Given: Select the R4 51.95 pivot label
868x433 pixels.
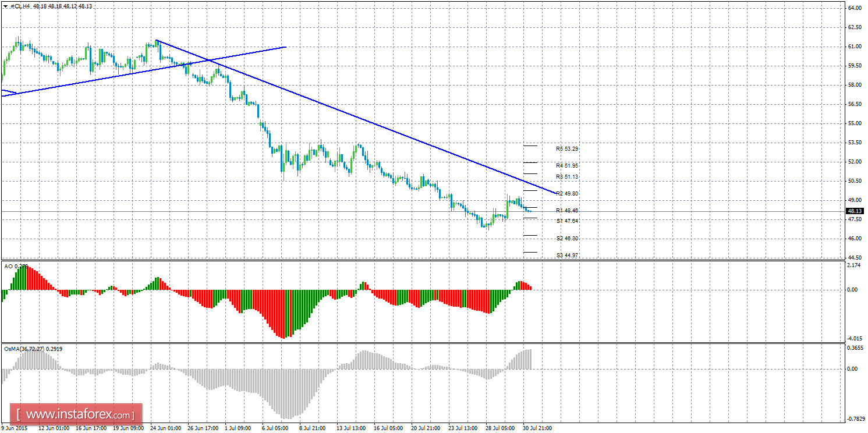Looking at the screenshot, I should click(567, 166).
